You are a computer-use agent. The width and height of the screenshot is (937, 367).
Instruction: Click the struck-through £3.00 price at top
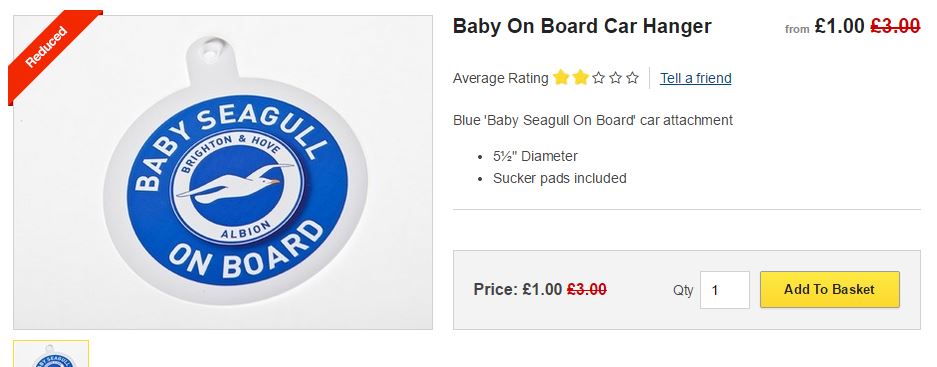click(x=895, y=26)
